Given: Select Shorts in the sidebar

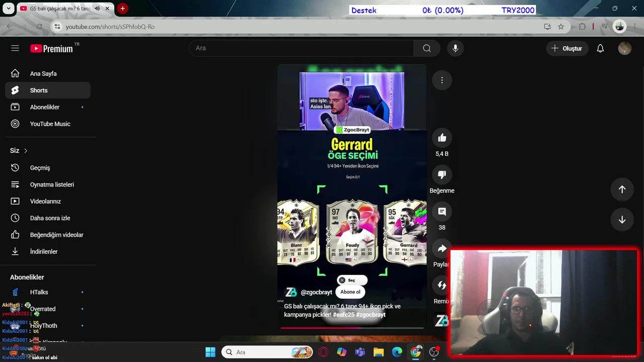Looking at the screenshot, I should (48, 90).
